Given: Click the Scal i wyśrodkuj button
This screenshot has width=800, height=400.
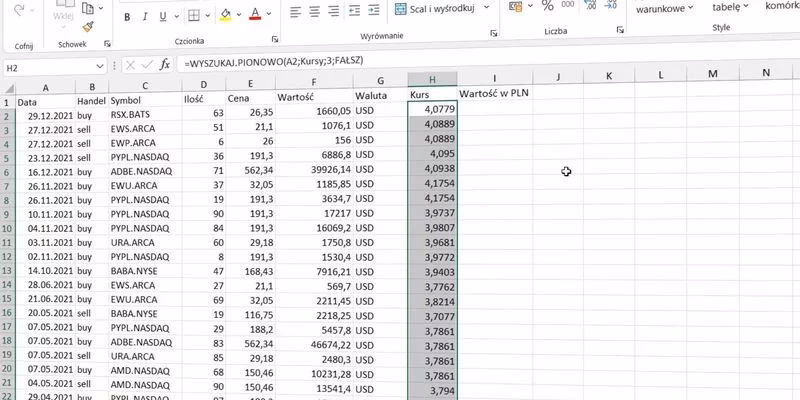Looking at the screenshot, I should point(435,9).
